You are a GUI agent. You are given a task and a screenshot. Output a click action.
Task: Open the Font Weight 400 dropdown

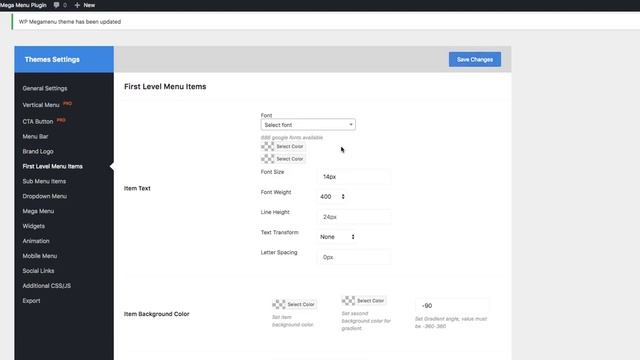click(x=332, y=197)
